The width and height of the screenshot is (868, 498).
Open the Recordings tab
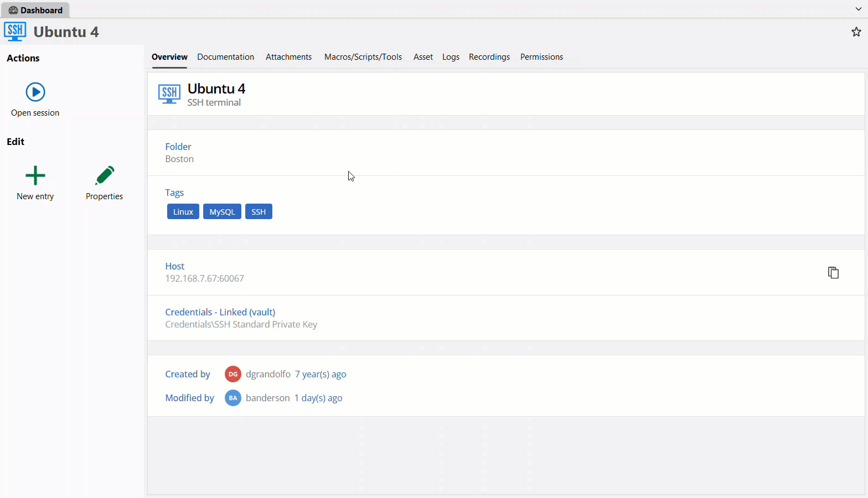point(489,57)
